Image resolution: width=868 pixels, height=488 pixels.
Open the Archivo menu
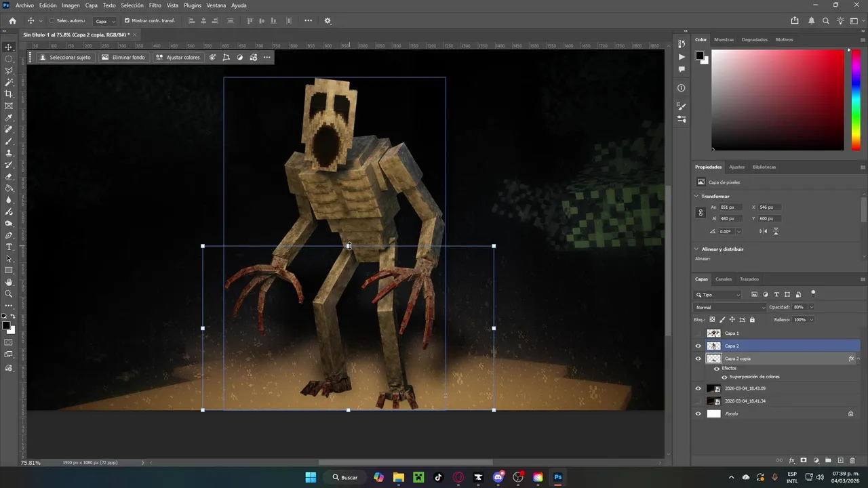click(x=24, y=5)
